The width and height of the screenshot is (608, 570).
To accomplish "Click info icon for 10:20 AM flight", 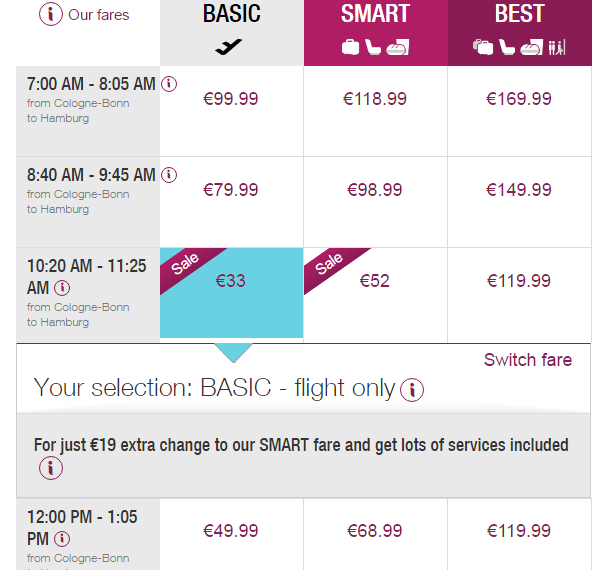I will (62, 288).
